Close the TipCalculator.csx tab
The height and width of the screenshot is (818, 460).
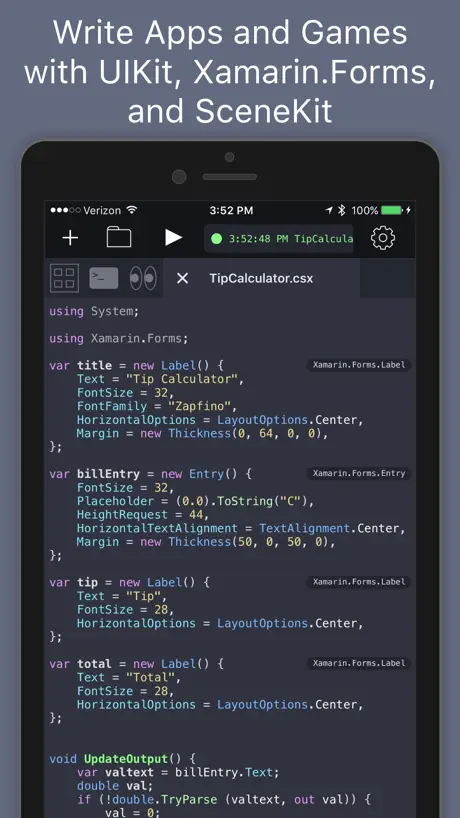click(x=182, y=279)
